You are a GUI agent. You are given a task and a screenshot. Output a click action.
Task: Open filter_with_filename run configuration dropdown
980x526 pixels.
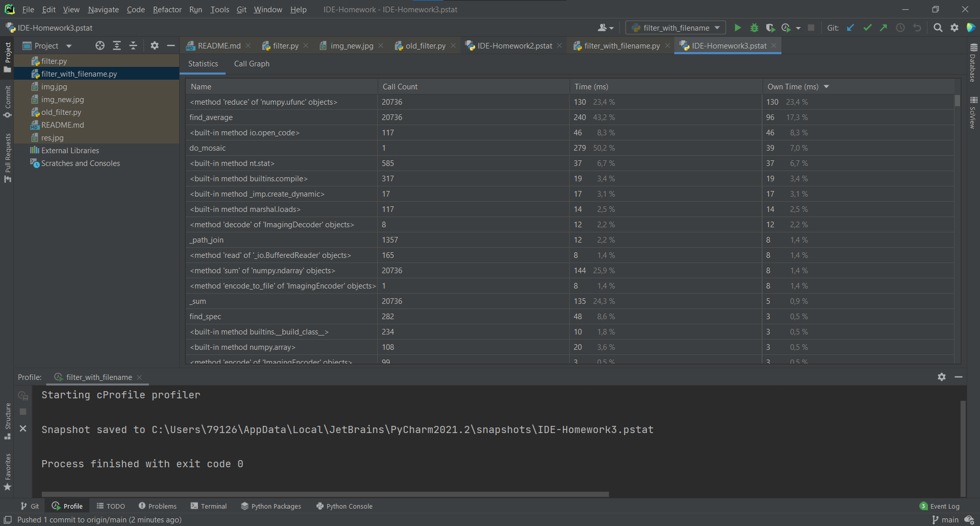coord(676,28)
